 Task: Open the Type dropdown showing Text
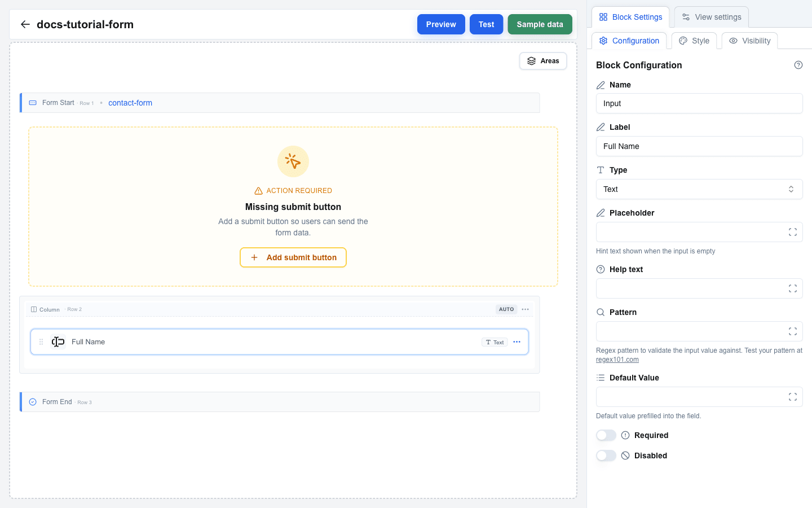coord(699,189)
